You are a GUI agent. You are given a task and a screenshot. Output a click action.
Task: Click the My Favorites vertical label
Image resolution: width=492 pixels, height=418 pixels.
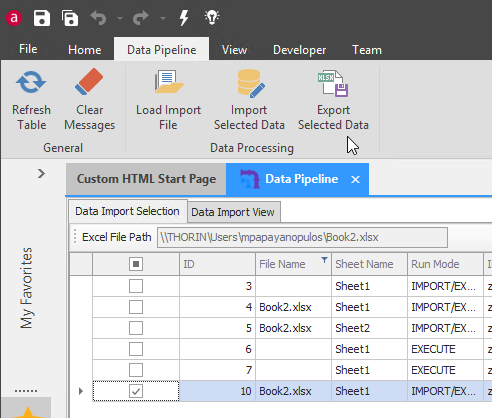27,288
